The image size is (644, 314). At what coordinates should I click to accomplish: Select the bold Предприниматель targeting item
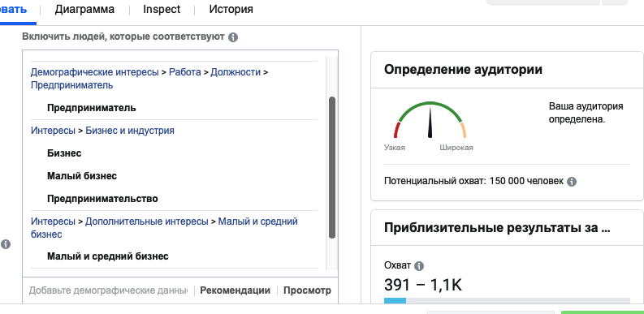click(x=91, y=108)
